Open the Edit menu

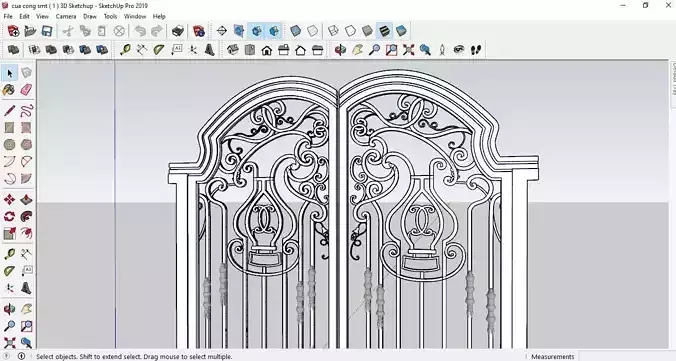click(x=24, y=16)
